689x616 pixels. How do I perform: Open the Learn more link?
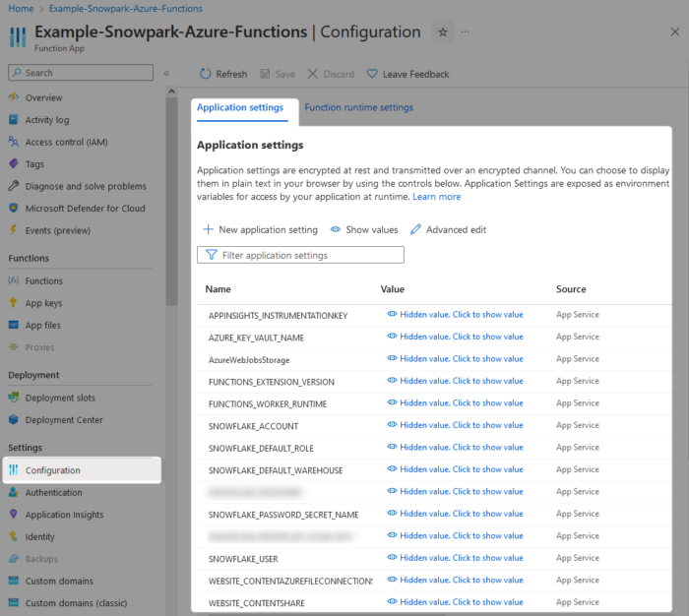tap(436, 197)
